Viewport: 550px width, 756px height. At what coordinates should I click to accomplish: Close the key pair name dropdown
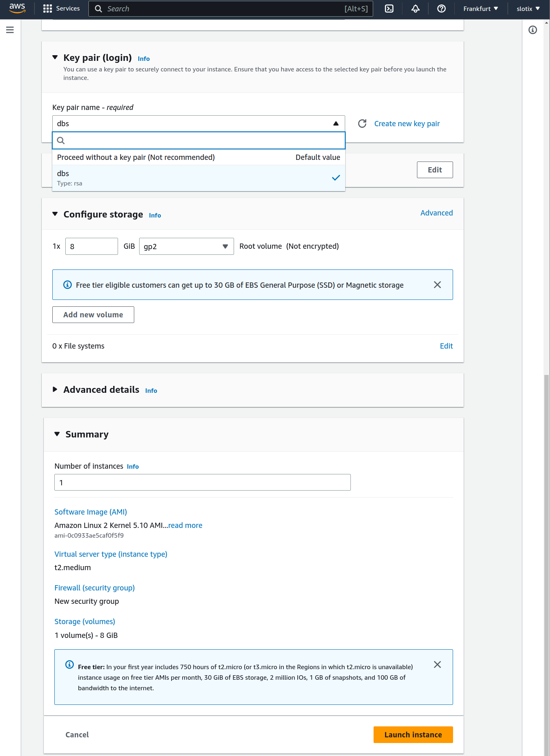click(x=199, y=123)
